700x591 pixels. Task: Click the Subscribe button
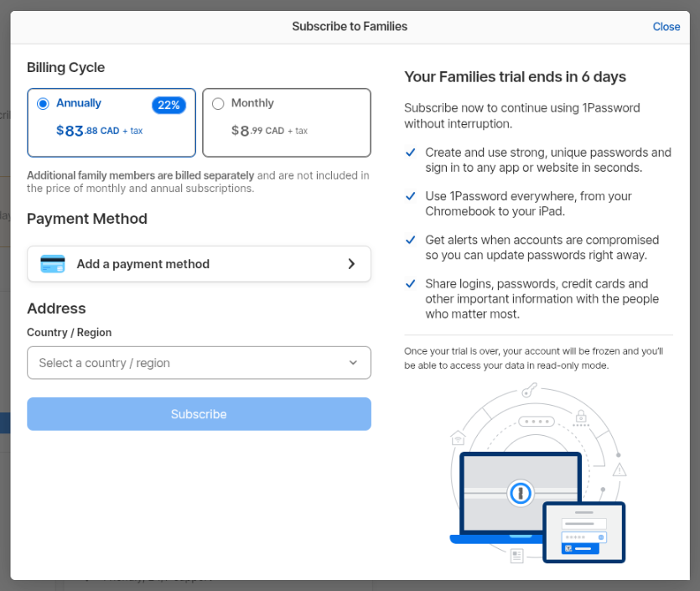199,414
